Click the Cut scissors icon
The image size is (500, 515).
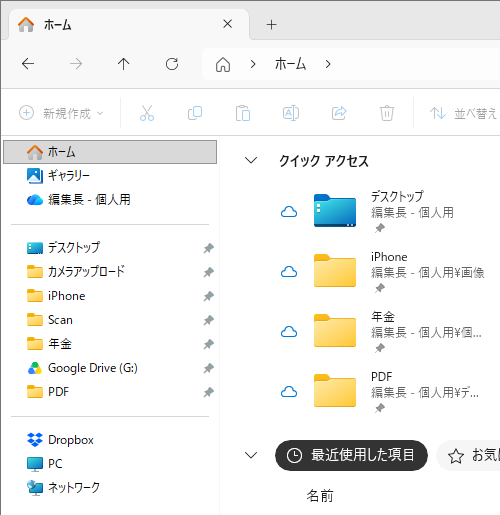coord(147,113)
